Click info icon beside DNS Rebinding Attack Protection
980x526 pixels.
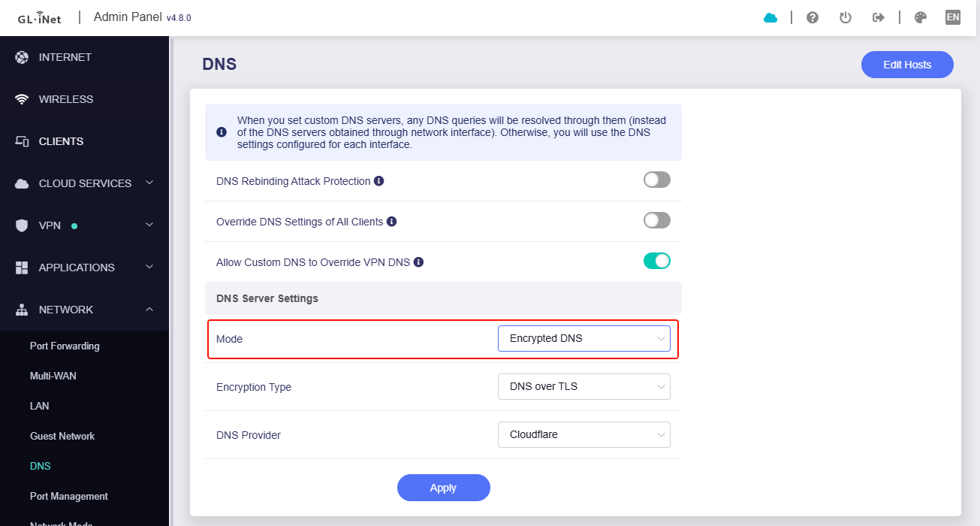379,181
